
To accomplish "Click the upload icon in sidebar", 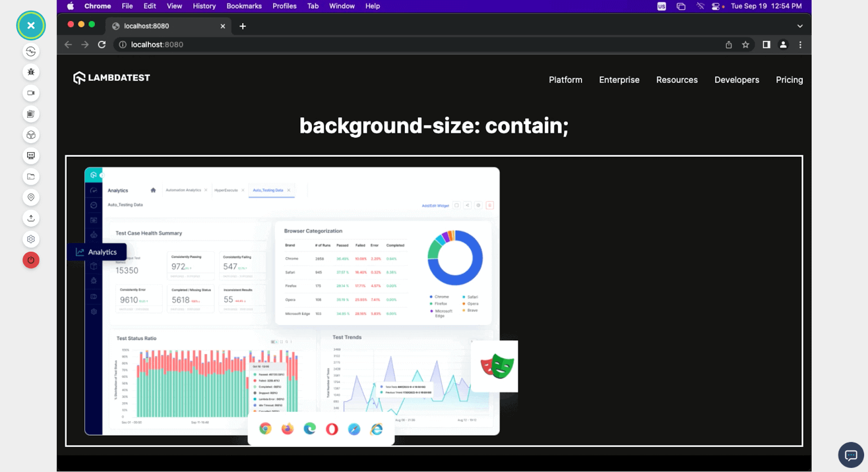I will click(x=31, y=218).
